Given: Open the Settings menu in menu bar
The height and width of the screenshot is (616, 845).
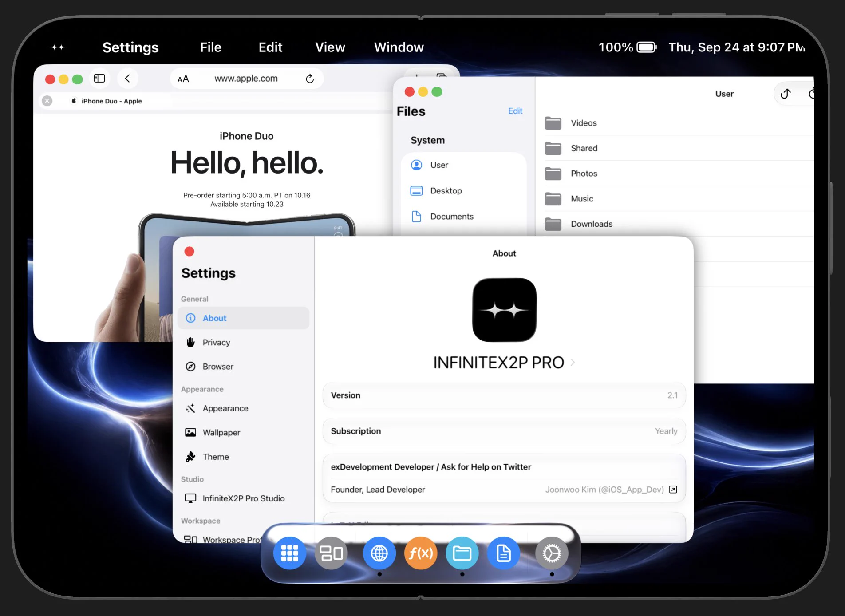Looking at the screenshot, I should tap(130, 47).
